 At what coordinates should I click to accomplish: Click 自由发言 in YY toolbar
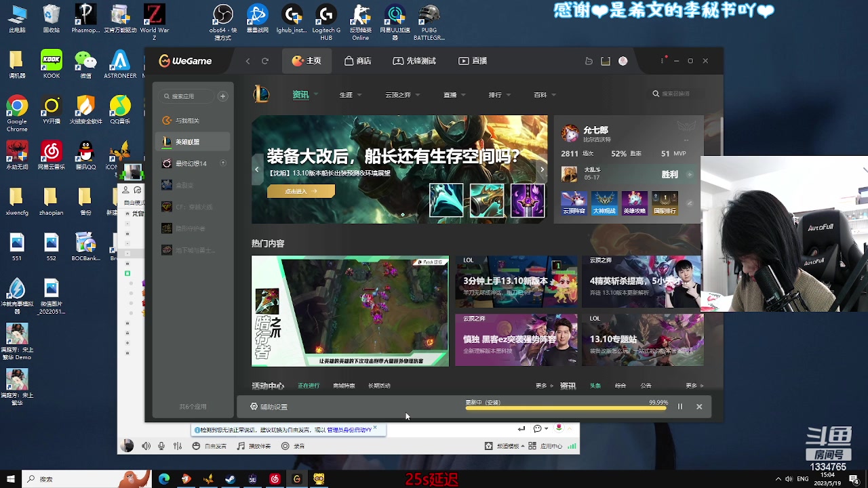210,446
